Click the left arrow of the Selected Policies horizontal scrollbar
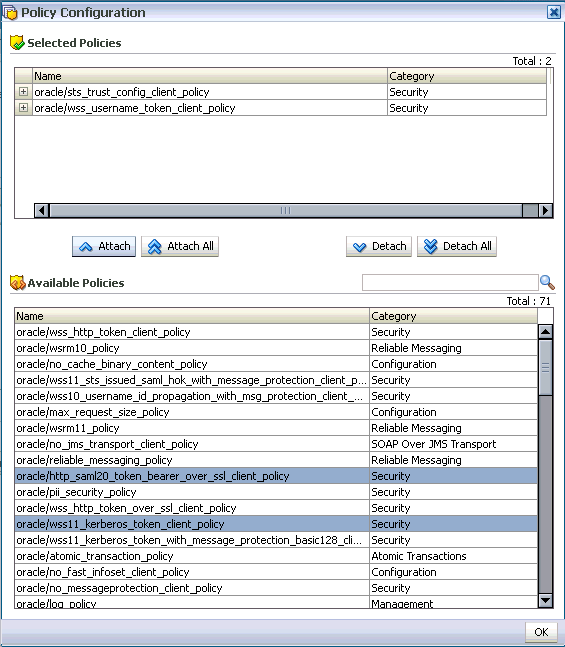 pos(42,210)
